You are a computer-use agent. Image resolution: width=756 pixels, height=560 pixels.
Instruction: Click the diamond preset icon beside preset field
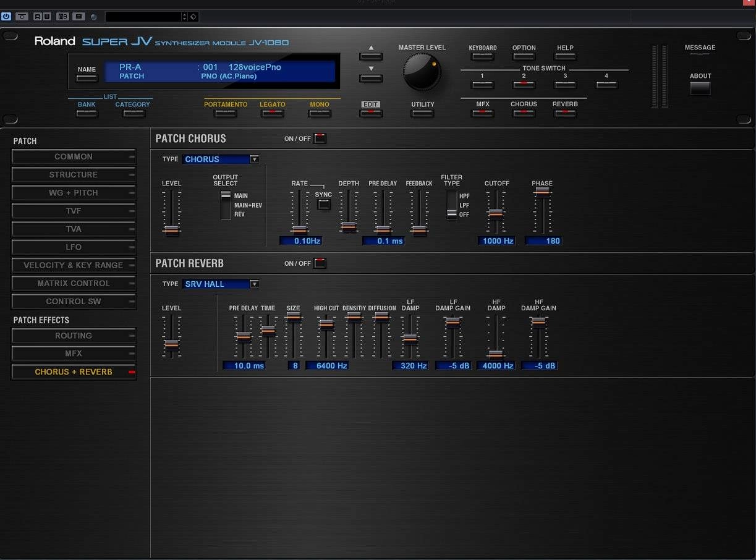pyautogui.click(x=193, y=17)
